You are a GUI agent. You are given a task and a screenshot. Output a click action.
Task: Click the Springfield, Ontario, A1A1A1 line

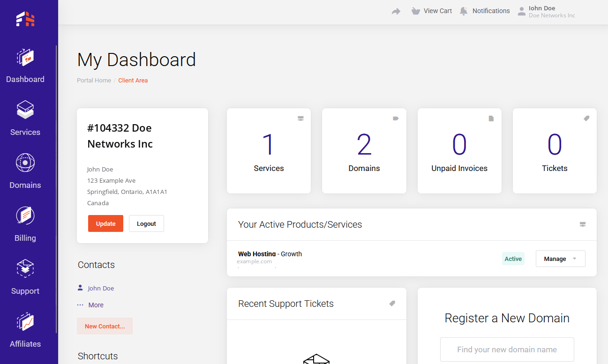pyautogui.click(x=127, y=192)
